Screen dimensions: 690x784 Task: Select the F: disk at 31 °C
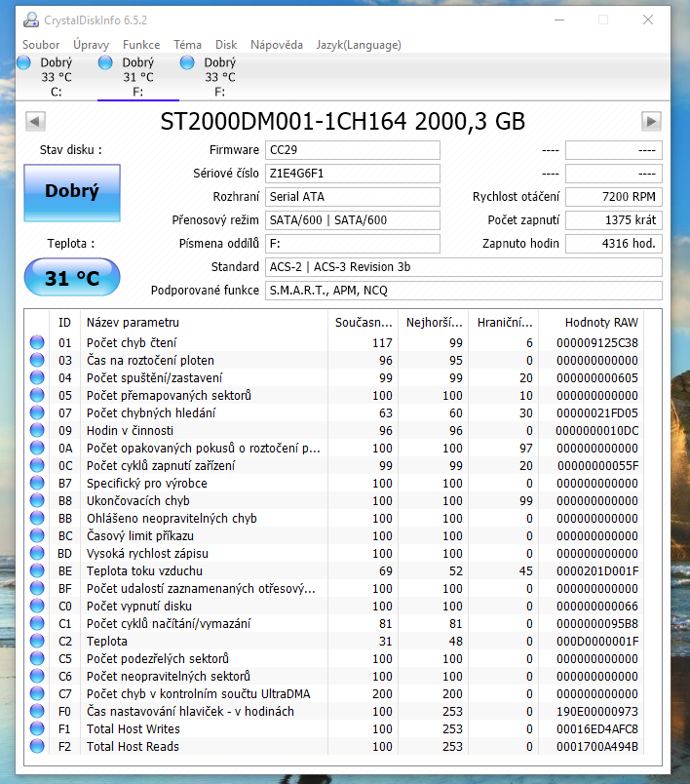click(137, 77)
